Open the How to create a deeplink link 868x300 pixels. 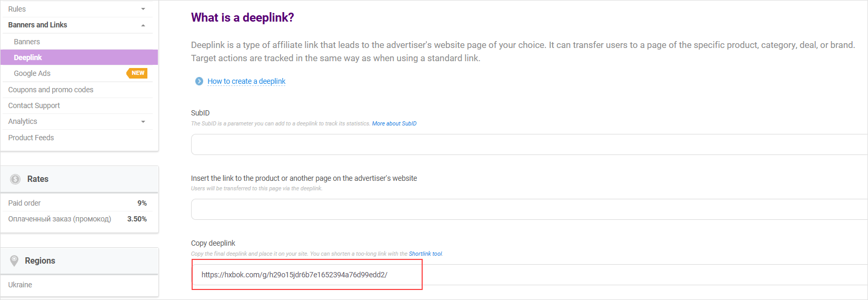point(246,81)
